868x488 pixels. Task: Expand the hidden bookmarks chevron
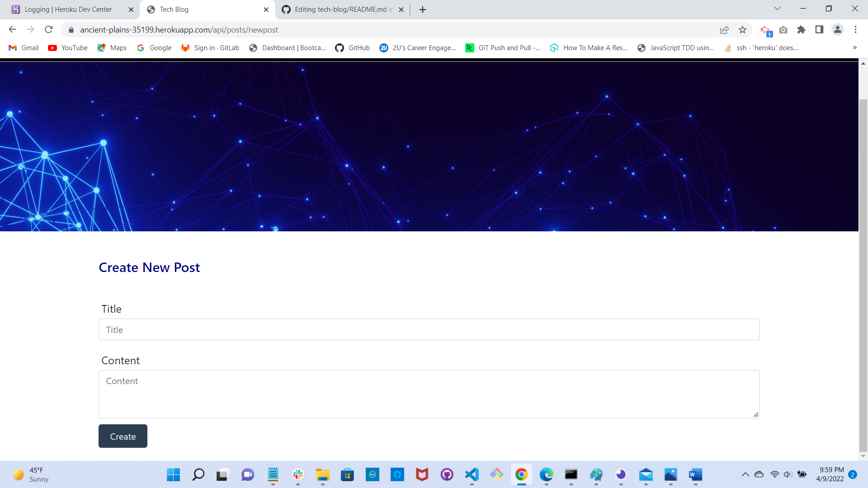pyautogui.click(x=854, y=48)
